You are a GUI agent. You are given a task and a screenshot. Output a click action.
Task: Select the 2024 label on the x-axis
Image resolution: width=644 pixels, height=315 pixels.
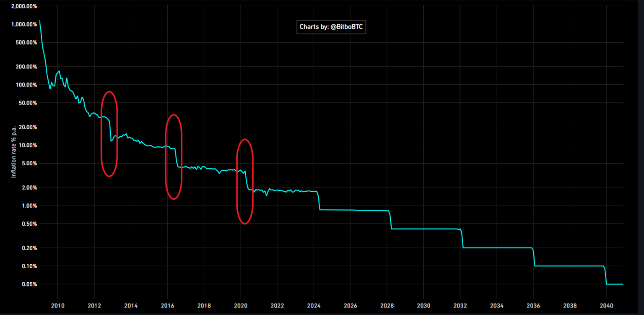point(314,305)
